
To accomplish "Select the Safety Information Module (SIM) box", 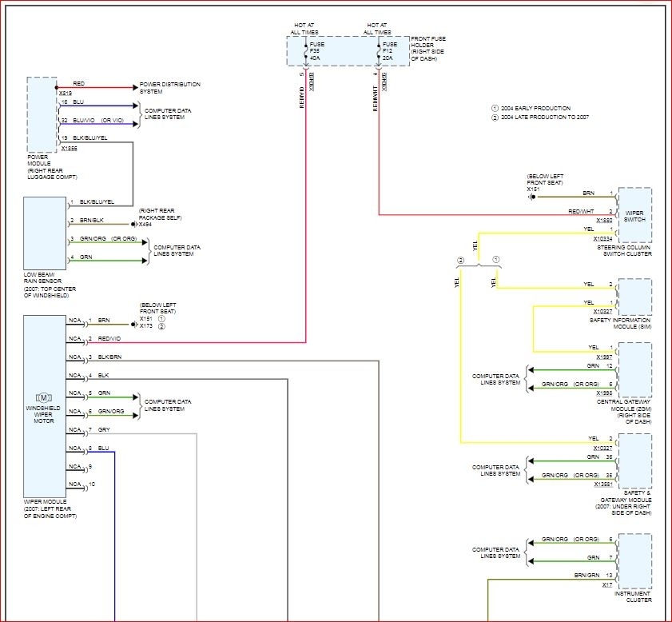I will (x=634, y=297).
